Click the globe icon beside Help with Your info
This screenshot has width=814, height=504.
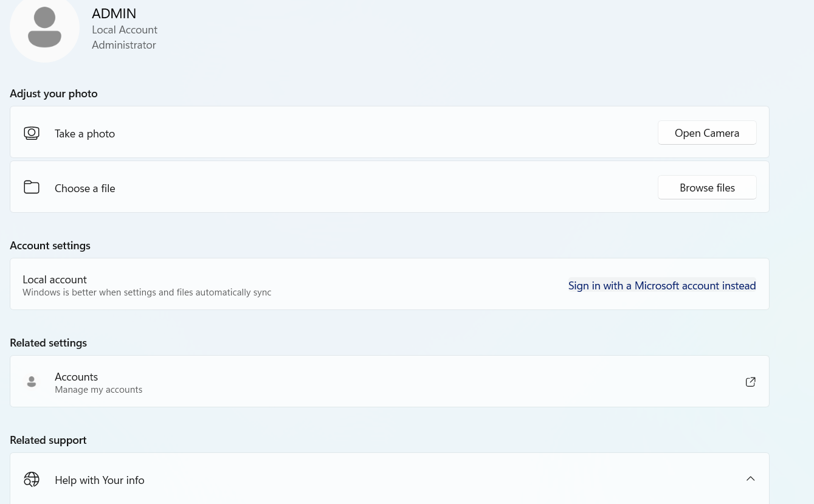pos(32,480)
